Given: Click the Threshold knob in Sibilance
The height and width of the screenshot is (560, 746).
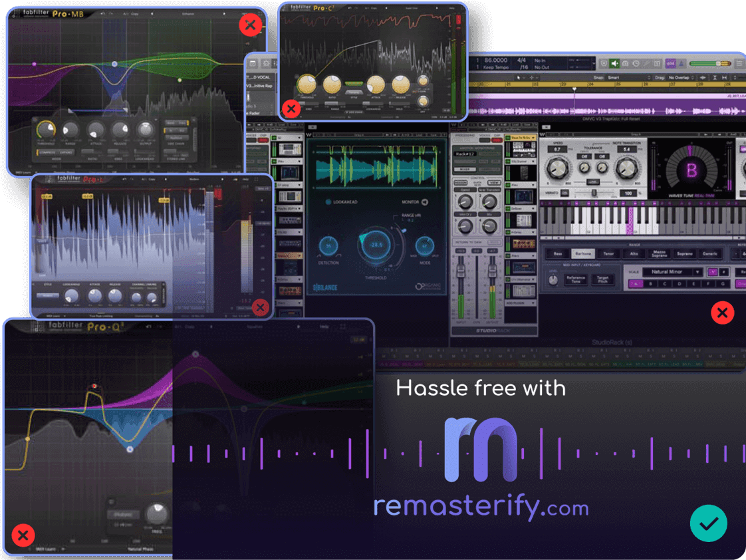Looking at the screenshot, I should pyautogui.click(x=376, y=245).
